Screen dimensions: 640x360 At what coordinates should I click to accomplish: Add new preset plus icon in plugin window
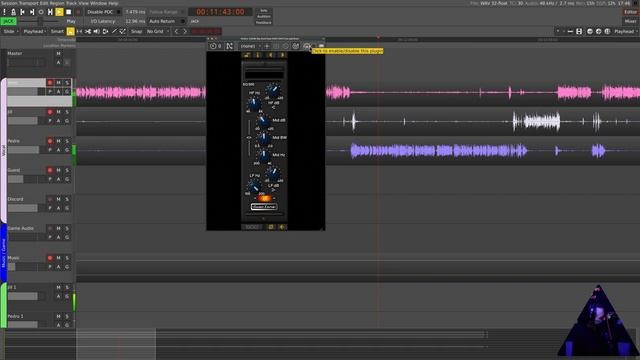pos(267,46)
